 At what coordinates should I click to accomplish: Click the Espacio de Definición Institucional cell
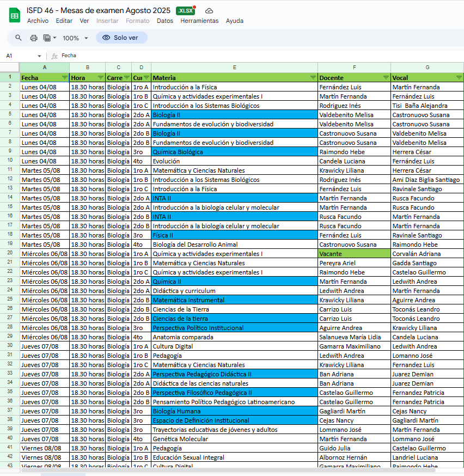pyautogui.click(x=235, y=420)
